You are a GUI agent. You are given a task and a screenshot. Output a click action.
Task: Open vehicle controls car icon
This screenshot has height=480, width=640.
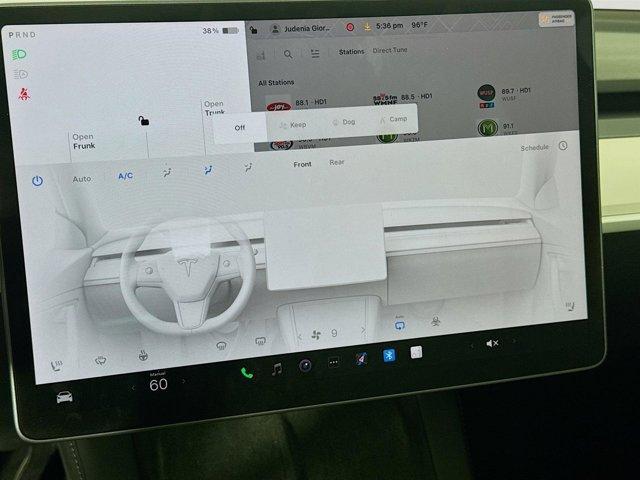coord(64,397)
